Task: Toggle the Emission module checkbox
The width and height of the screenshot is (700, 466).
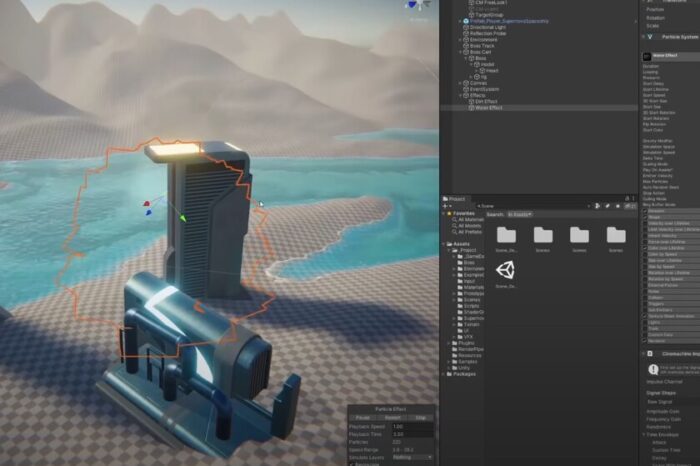Action: click(645, 211)
